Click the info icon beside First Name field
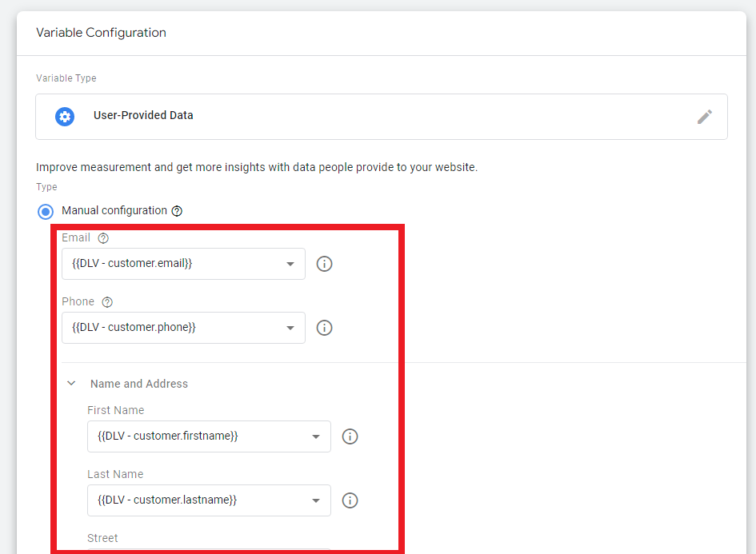Viewport: 756px width, 554px height. (x=350, y=436)
